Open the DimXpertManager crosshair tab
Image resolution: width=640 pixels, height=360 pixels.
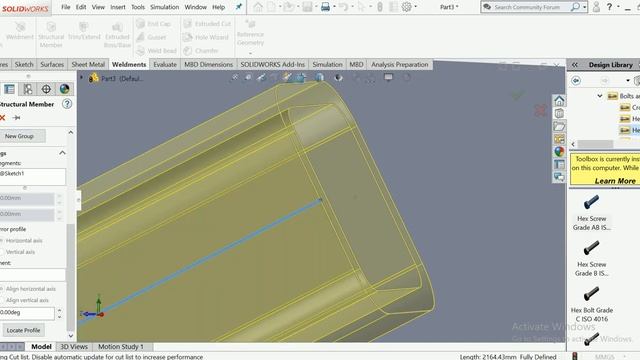tap(46, 89)
